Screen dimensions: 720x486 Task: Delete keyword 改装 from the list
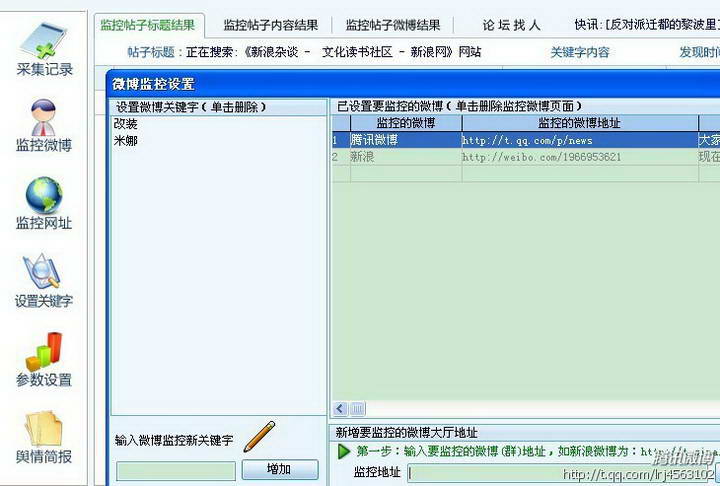126,124
